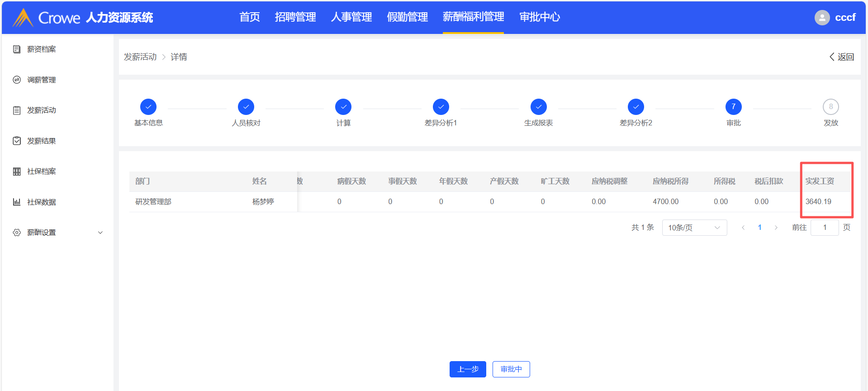The image size is (868, 391).
Task: Select step 7 审批 circle
Action: 733,107
